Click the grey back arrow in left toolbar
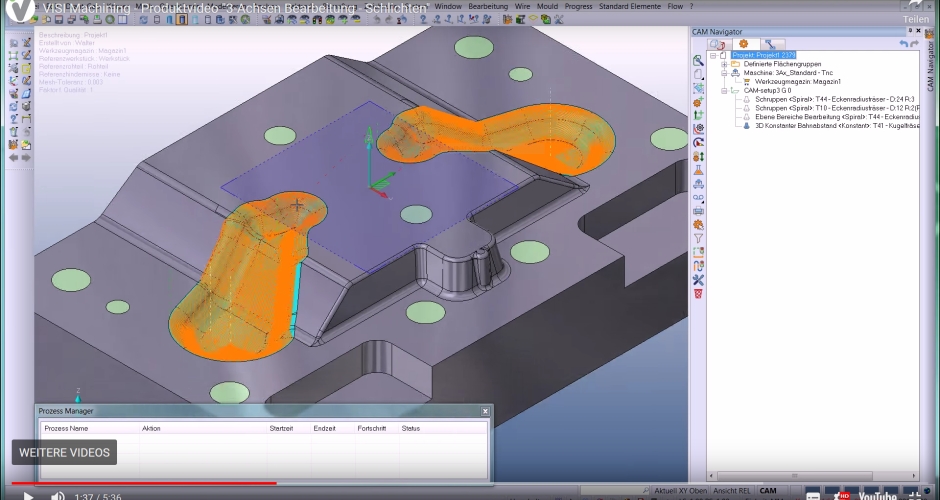 tap(13, 158)
